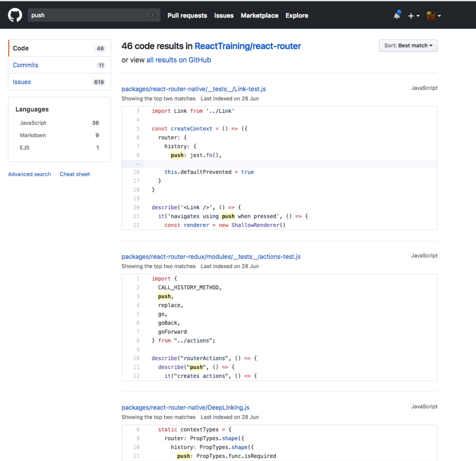Image resolution: width=476 pixels, height=461 pixels.
Task: Click the 'static contextTypes' code line
Action: (x=195, y=429)
